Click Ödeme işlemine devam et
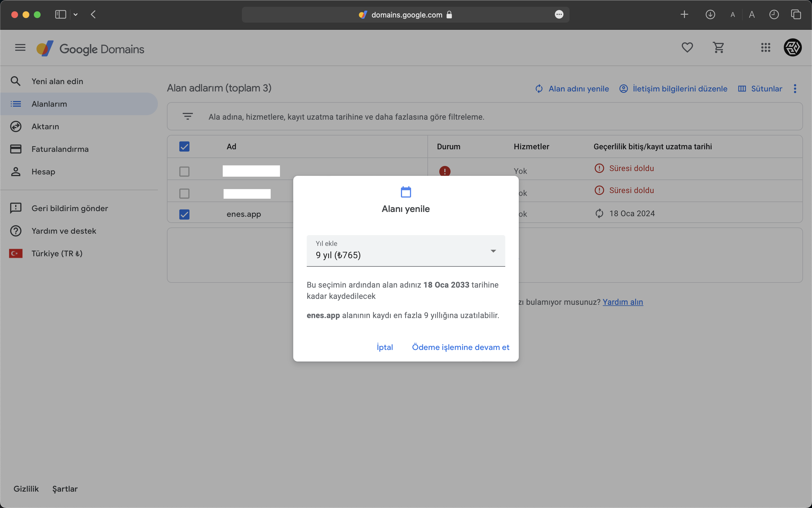The image size is (812, 508). coord(460,347)
